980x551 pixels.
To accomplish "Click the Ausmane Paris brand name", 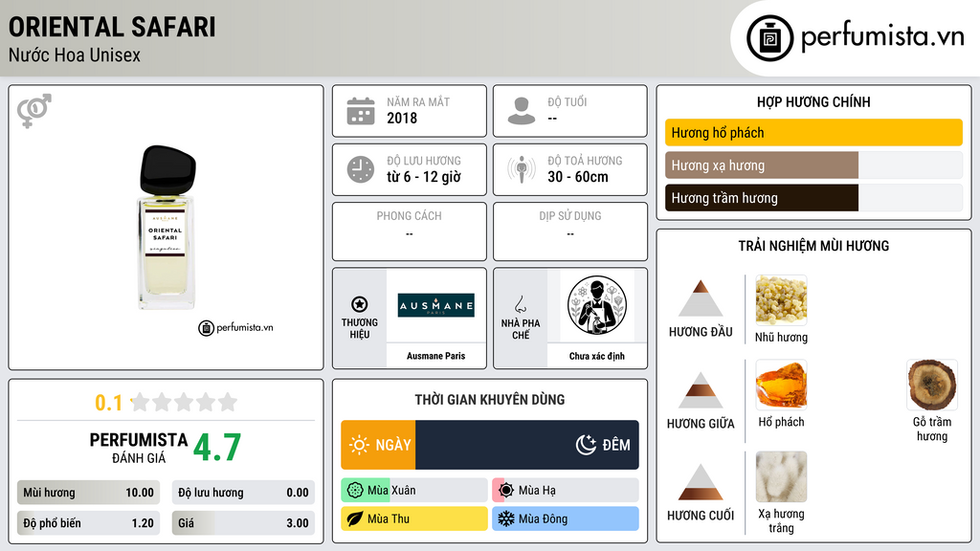I will click(x=436, y=356).
